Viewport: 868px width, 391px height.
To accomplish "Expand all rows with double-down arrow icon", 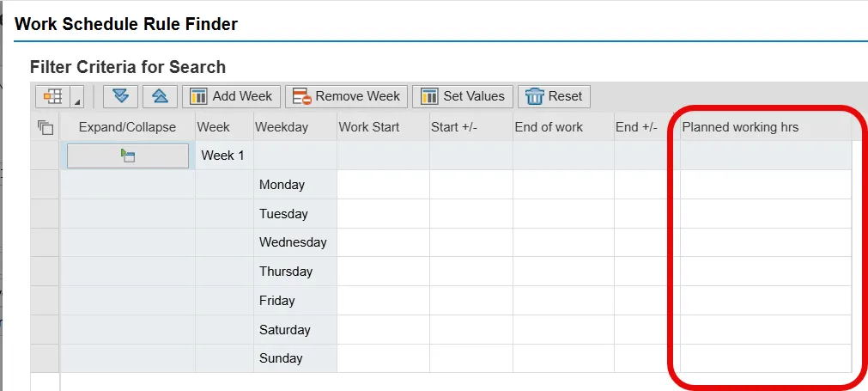I will pos(120,96).
